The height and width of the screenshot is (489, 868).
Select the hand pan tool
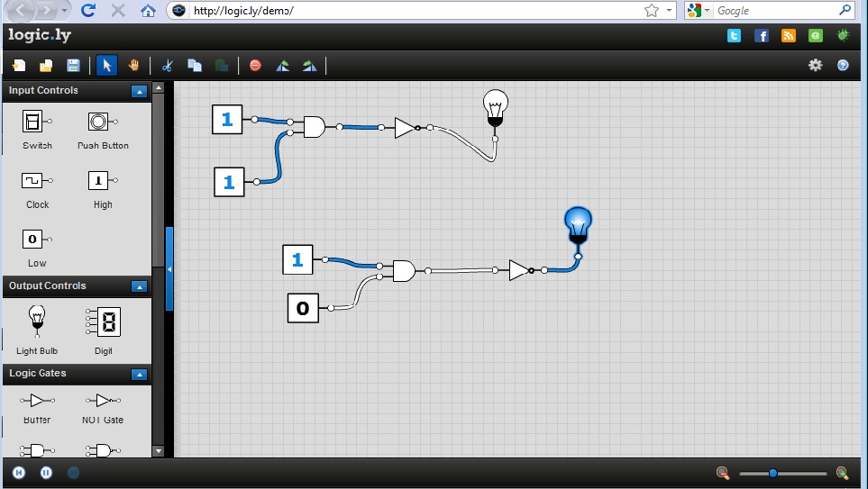[133, 65]
